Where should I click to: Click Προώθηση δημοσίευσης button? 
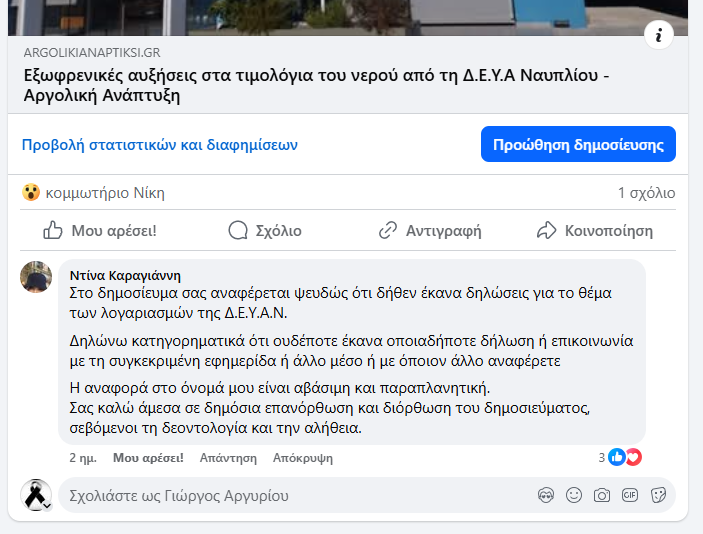(578, 144)
